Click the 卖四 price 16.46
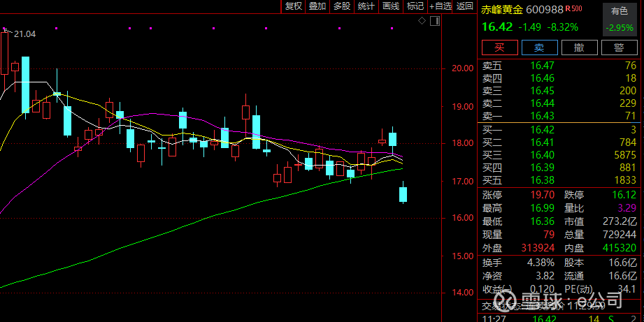This screenshot has width=644, height=322. pos(542,78)
